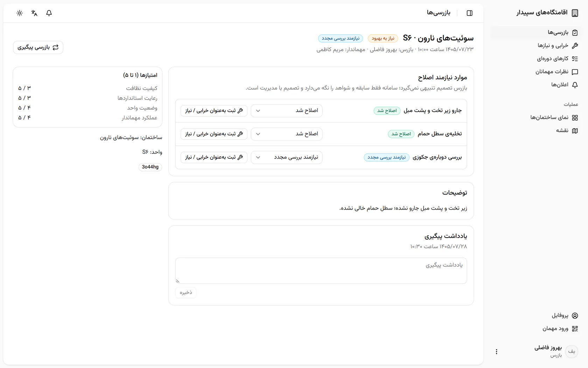The image size is (588, 368).
Task: Expand status dropdown for تخلیه‌ی سطل حمام row
Action: point(287,134)
